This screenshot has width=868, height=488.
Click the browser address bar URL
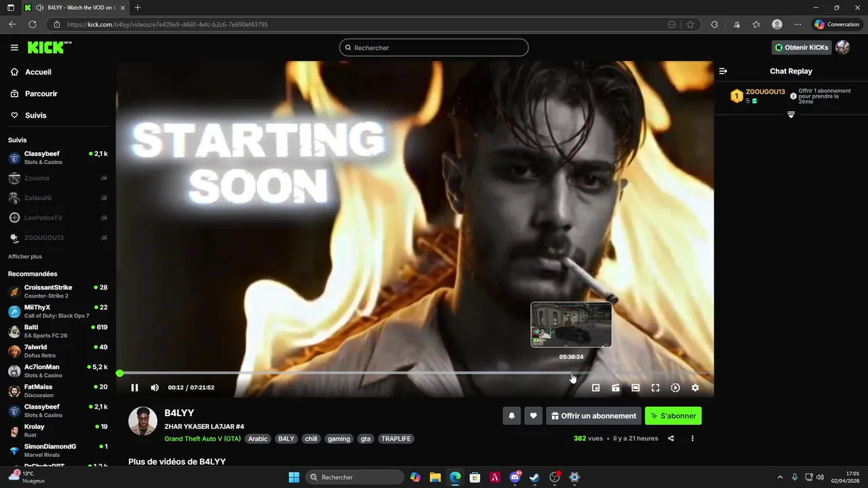pyautogui.click(x=167, y=24)
